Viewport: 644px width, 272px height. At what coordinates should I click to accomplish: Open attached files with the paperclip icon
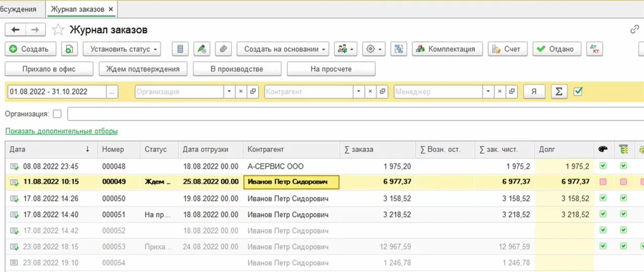coord(223,49)
